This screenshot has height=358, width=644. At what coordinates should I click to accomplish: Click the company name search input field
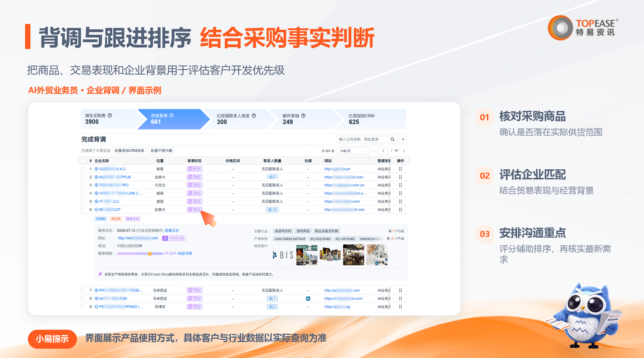tap(363, 140)
